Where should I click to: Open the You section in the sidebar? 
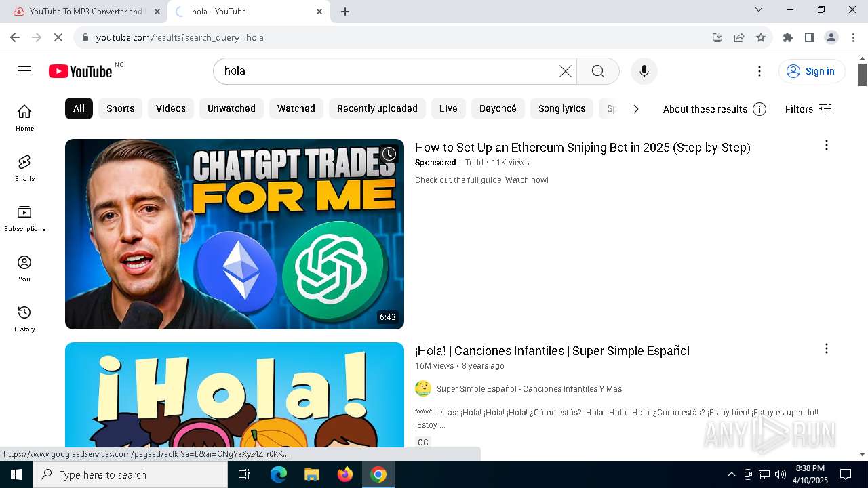tap(24, 268)
